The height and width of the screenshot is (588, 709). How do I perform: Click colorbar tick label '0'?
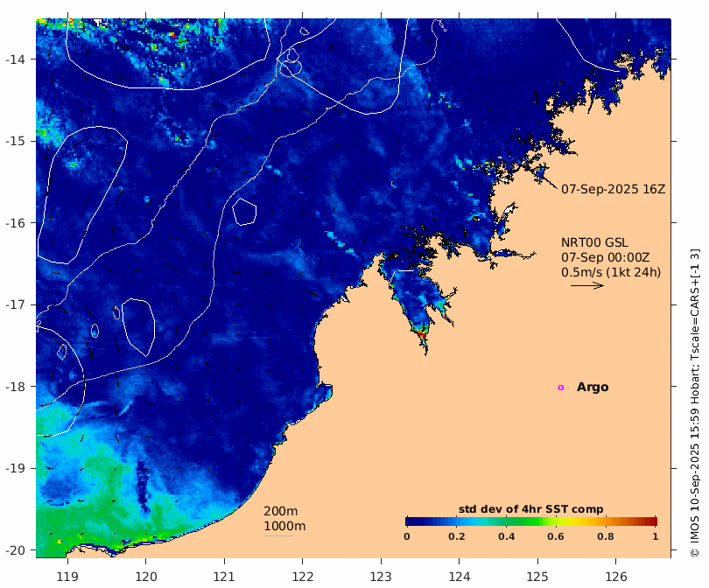(407, 536)
